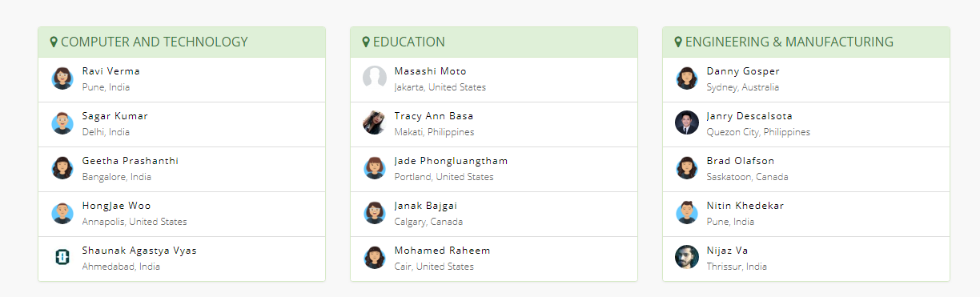Select the HongJae Woo name link
The image size is (980, 297).
point(116,206)
